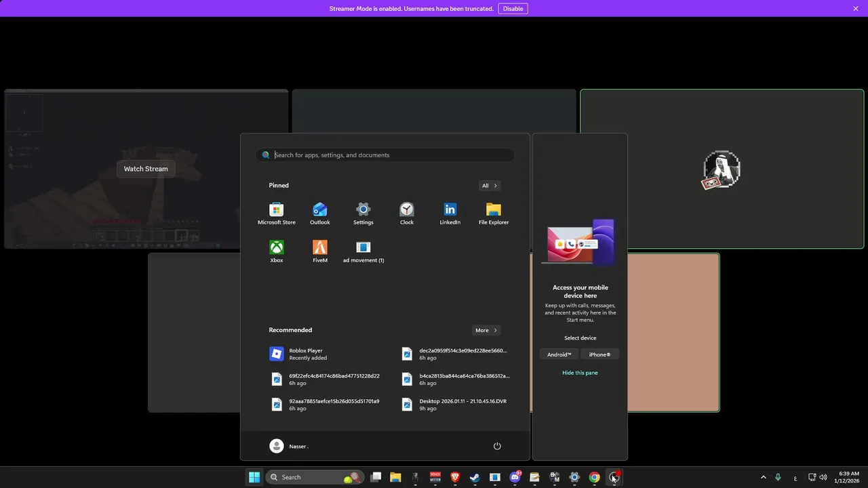Click the taskbar Search box
Viewport: 868px width, 488px height.
point(315,477)
